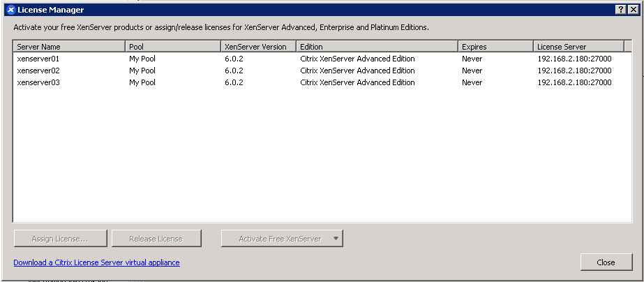Sort by the Edition column header

tap(377, 47)
